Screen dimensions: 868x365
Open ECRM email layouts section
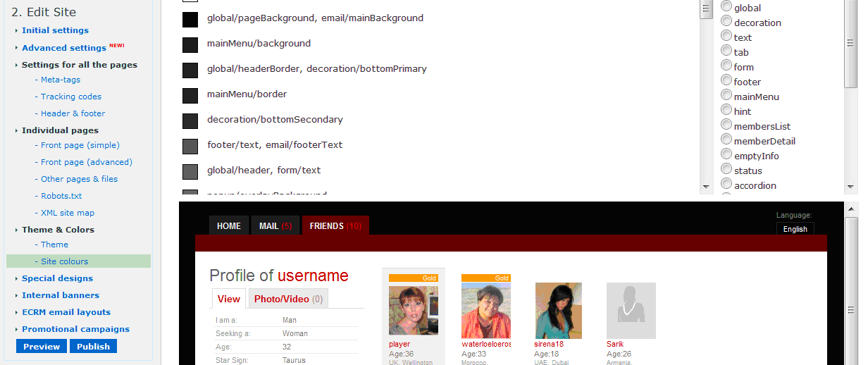point(66,312)
